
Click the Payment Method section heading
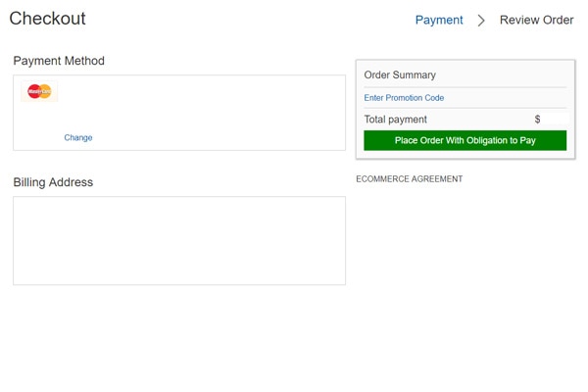(x=59, y=61)
